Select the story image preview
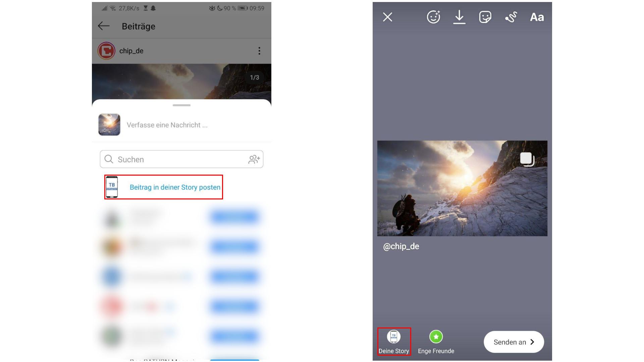Image resolution: width=644 pixels, height=362 pixels. click(x=462, y=188)
